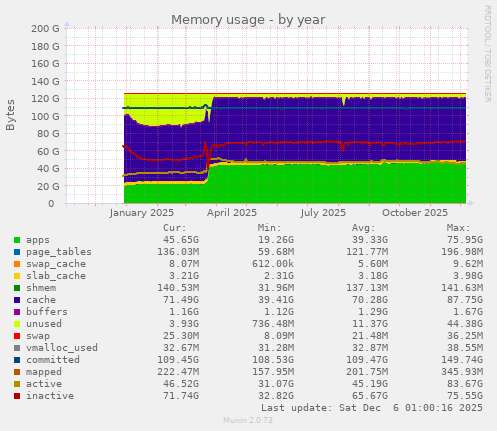The width and height of the screenshot is (497, 431).
Task: Click the 'page_tables' legend label
Action: click(x=59, y=252)
